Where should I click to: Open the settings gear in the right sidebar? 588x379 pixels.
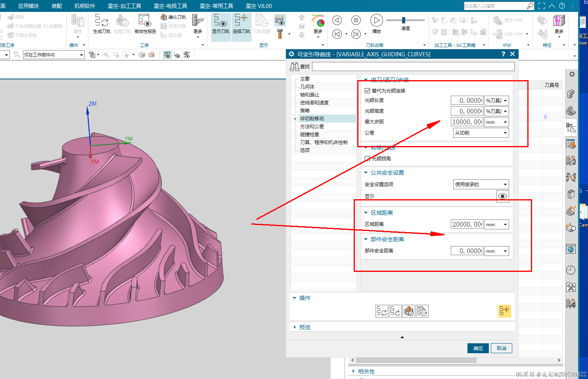click(572, 74)
